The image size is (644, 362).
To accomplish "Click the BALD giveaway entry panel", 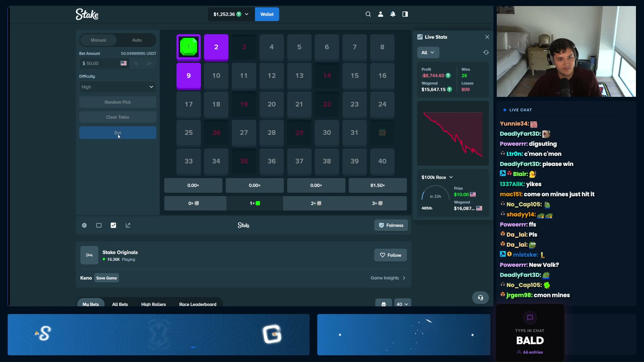I will click(530, 333).
